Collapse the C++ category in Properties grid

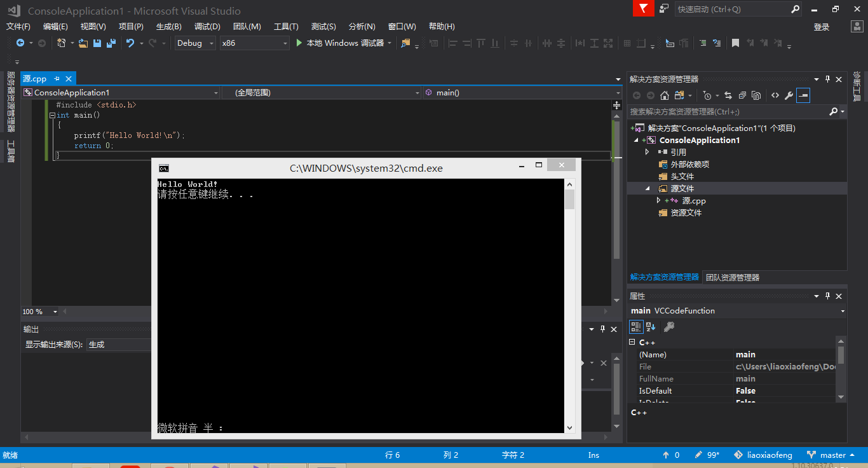[x=632, y=342]
